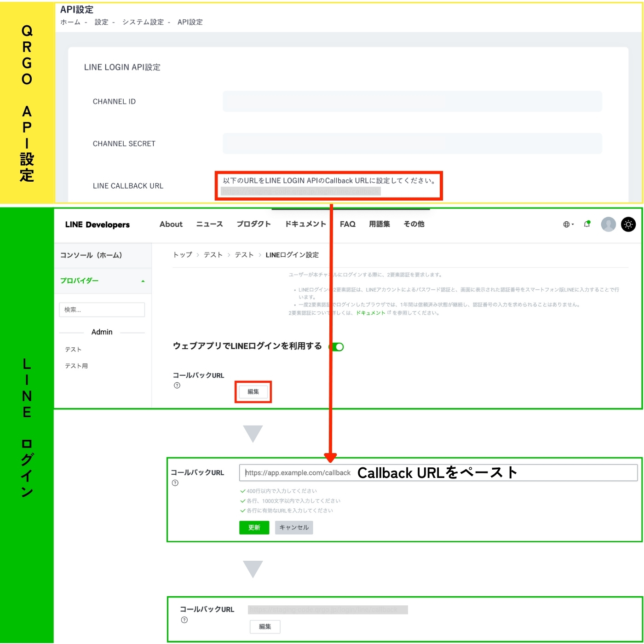Go to コンソール（ホーム）in sidebar

pyautogui.click(x=91, y=255)
